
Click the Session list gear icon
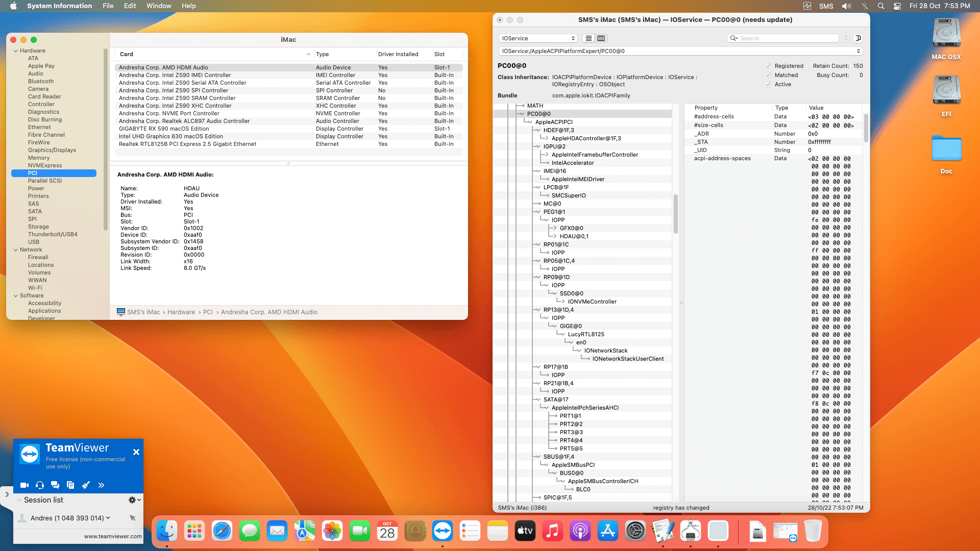click(132, 500)
